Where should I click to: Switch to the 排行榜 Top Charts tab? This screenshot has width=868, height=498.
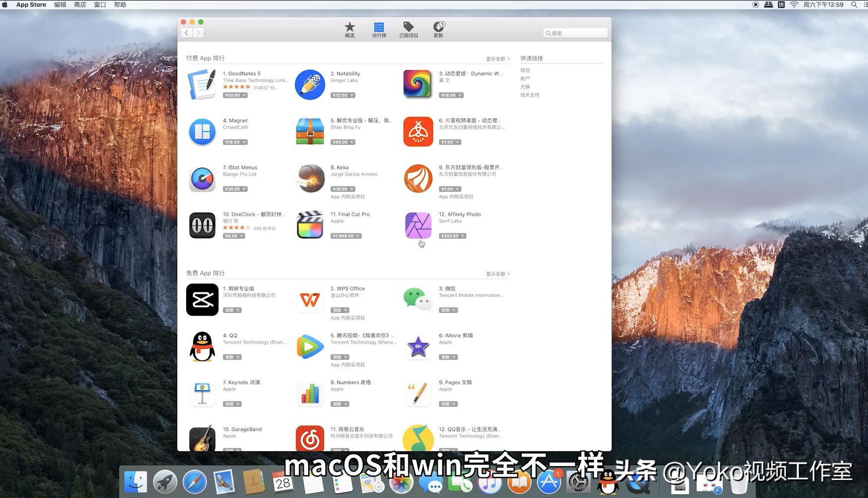379,30
